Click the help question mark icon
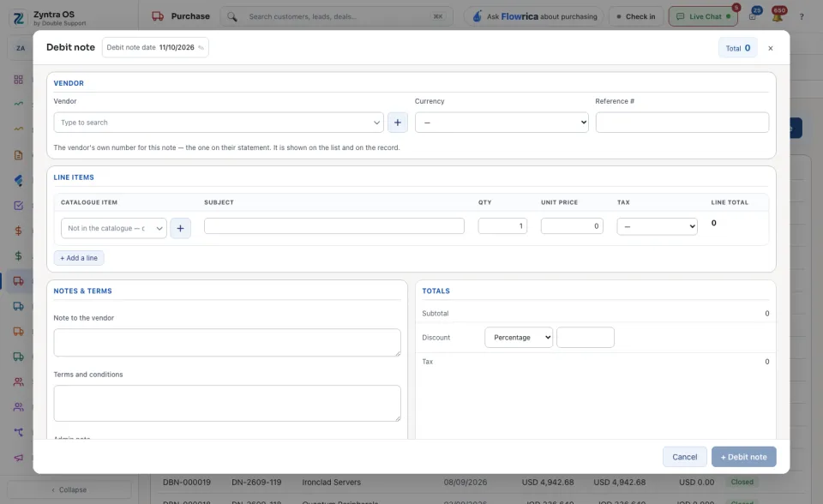This screenshot has width=823, height=504. (x=802, y=17)
